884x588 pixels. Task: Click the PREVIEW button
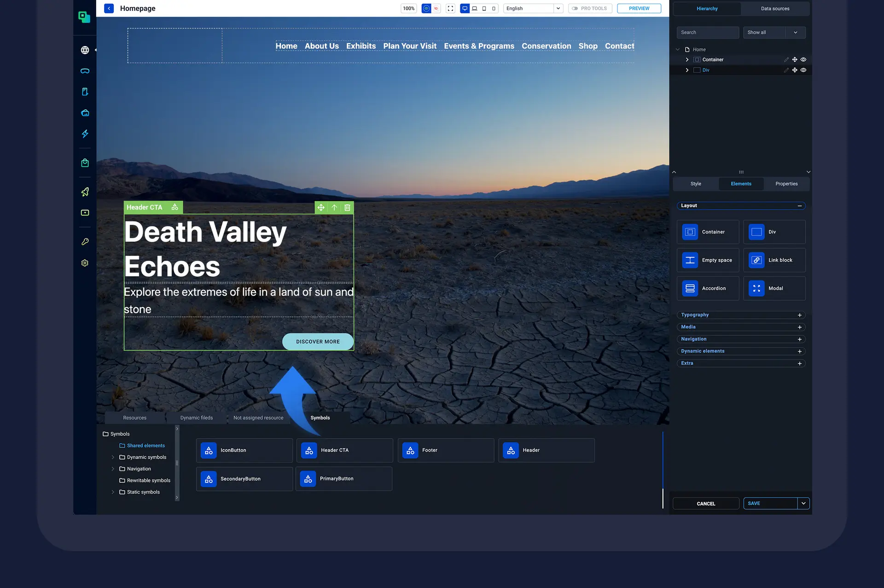pos(639,8)
